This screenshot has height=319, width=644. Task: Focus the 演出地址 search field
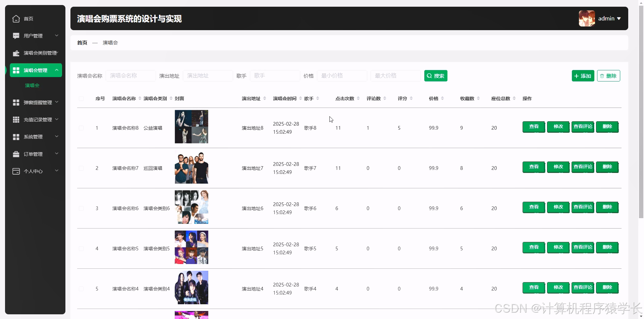point(208,76)
